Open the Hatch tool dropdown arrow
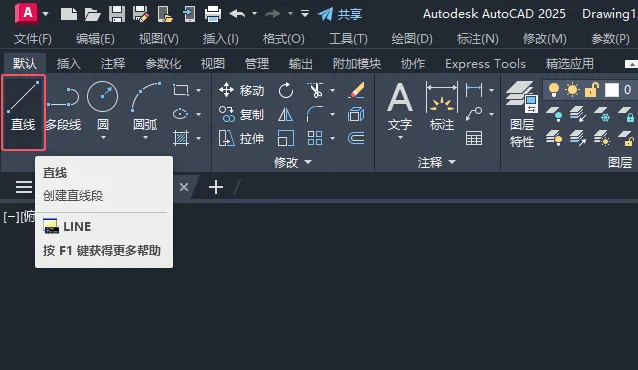The image size is (638, 370). pyautogui.click(x=199, y=138)
